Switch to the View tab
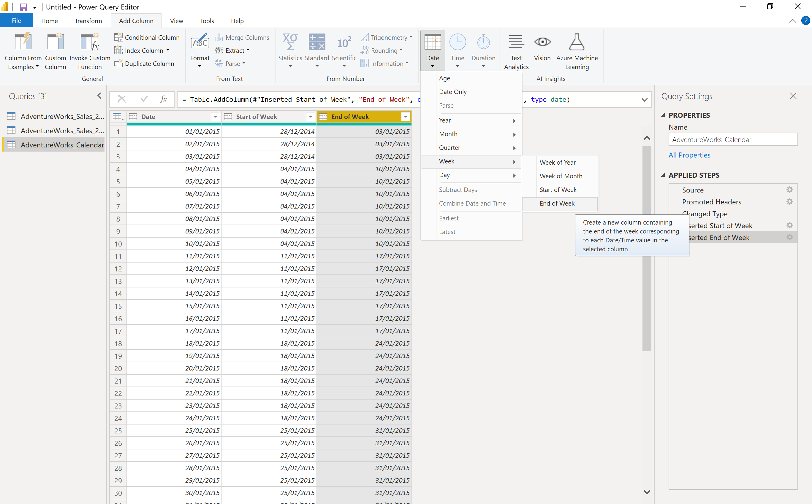 (176, 21)
